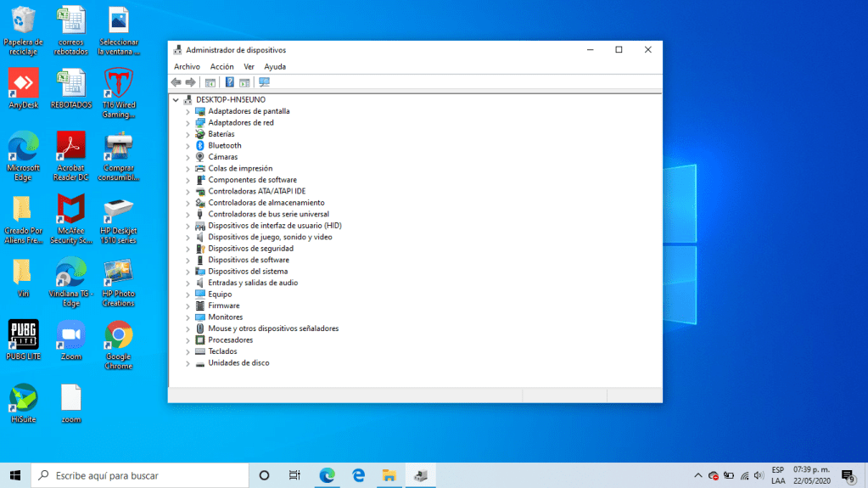This screenshot has width=868, height=488.
Task: Expand the Procesadores tree category
Action: click(x=188, y=340)
